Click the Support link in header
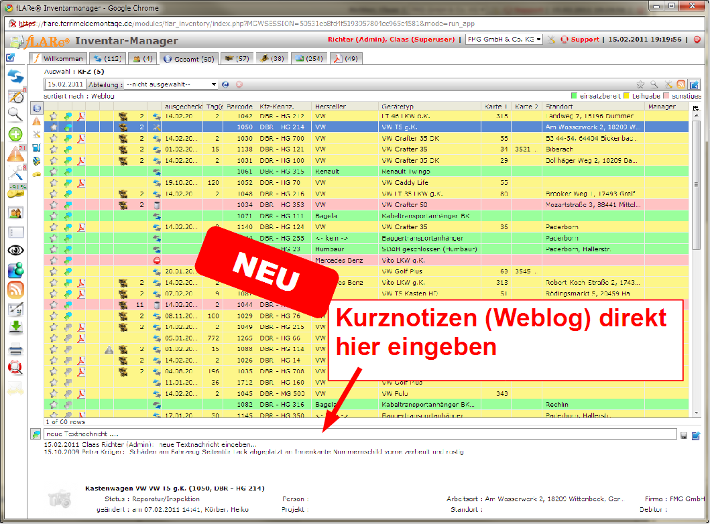This screenshot has width=710, height=524. coord(583,40)
